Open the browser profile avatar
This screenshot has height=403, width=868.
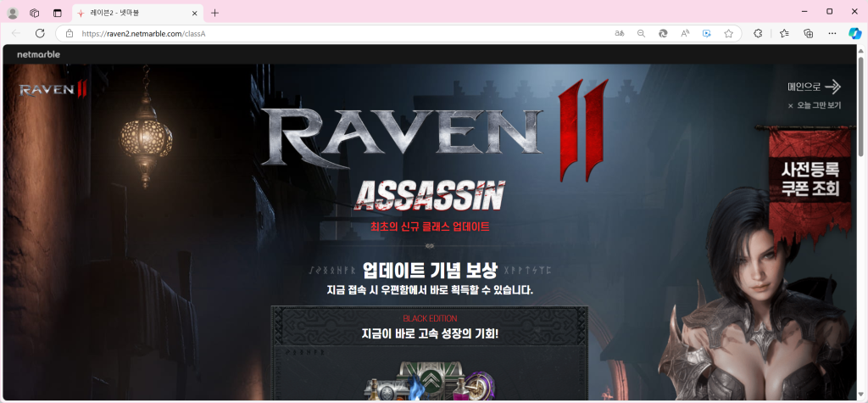pyautogui.click(x=13, y=13)
